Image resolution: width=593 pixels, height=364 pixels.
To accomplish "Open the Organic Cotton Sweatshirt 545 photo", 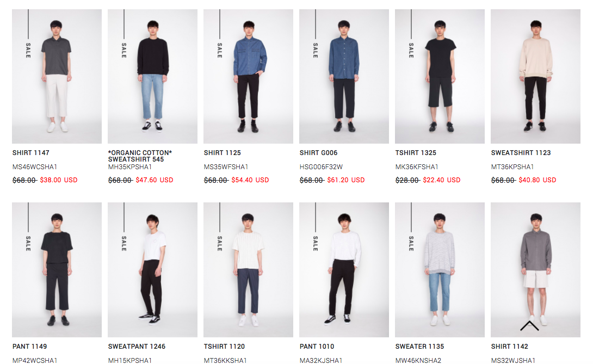I will 152,76.
